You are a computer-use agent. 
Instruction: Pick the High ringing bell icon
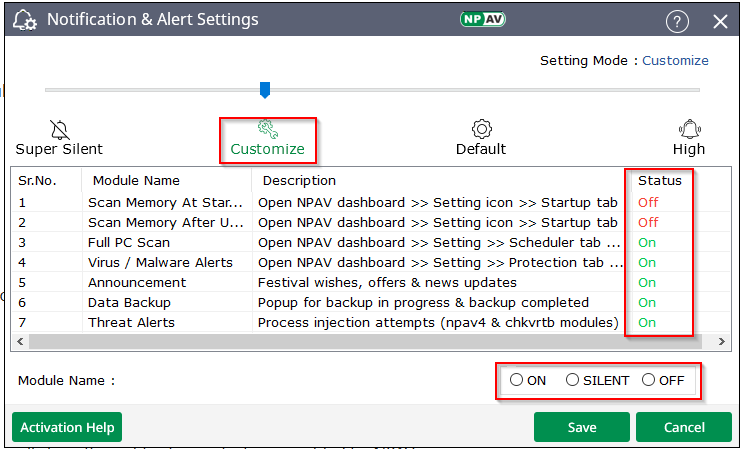click(x=689, y=129)
